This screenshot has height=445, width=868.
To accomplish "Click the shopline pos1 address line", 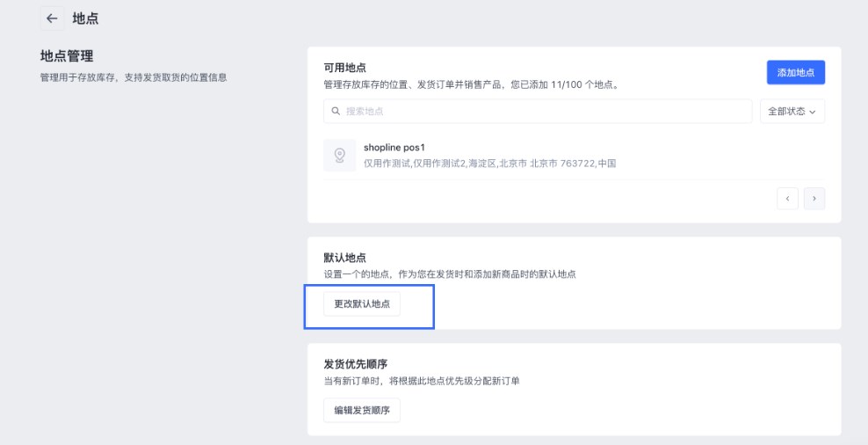I will [x=489, y=163].
